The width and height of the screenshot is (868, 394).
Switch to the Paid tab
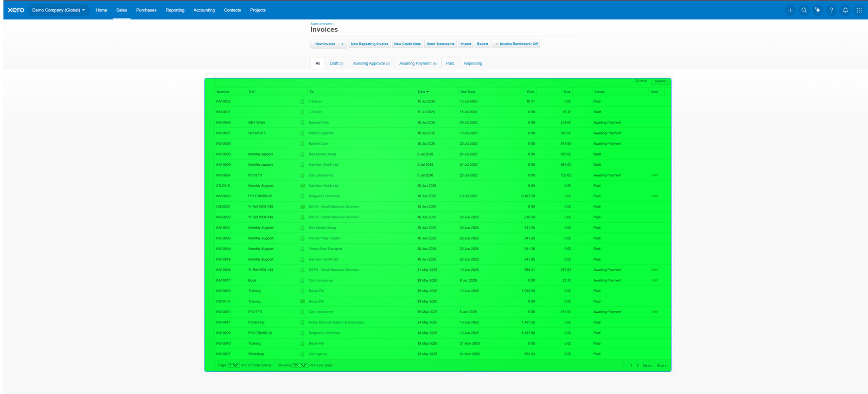tap(450, 63)
